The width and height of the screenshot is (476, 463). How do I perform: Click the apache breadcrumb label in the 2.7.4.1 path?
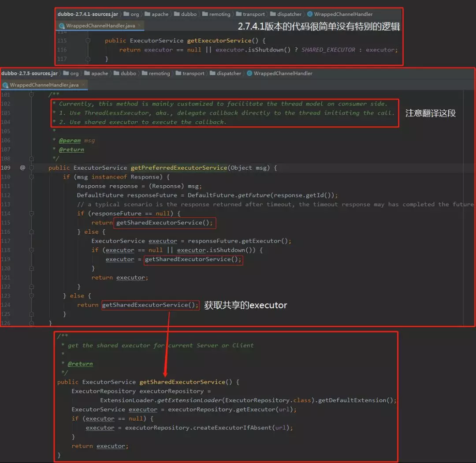pos(160,14)
